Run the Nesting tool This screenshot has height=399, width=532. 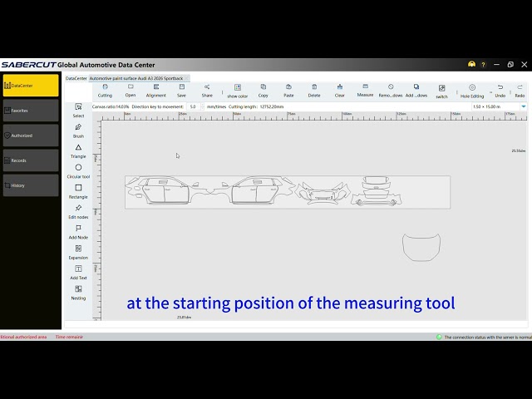click(x=78, y=293)
